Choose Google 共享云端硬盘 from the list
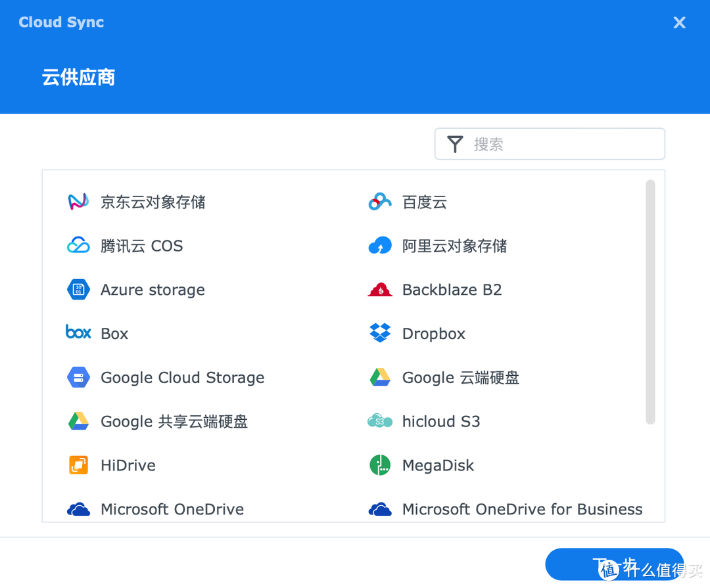 pyautogui.click(x=174, y=421)
